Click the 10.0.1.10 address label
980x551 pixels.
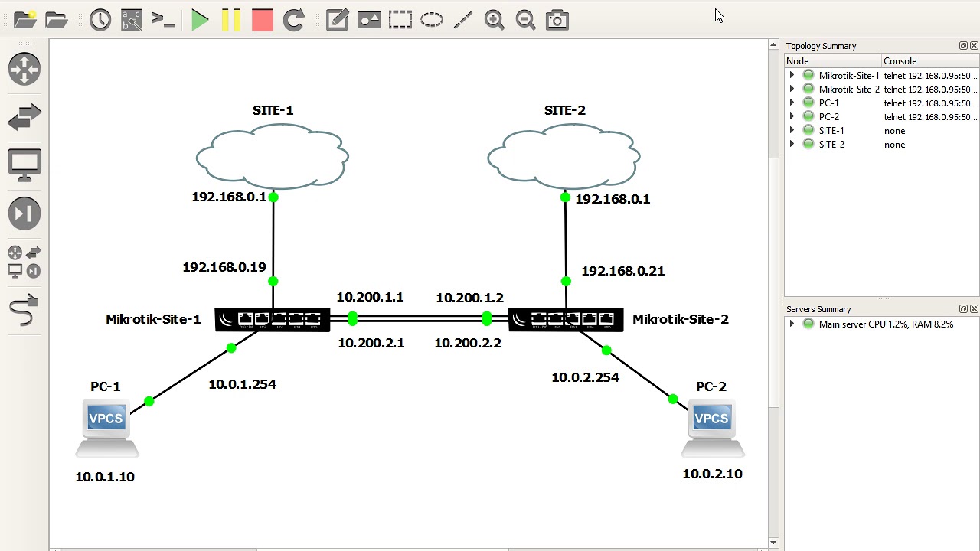(105, 477)
